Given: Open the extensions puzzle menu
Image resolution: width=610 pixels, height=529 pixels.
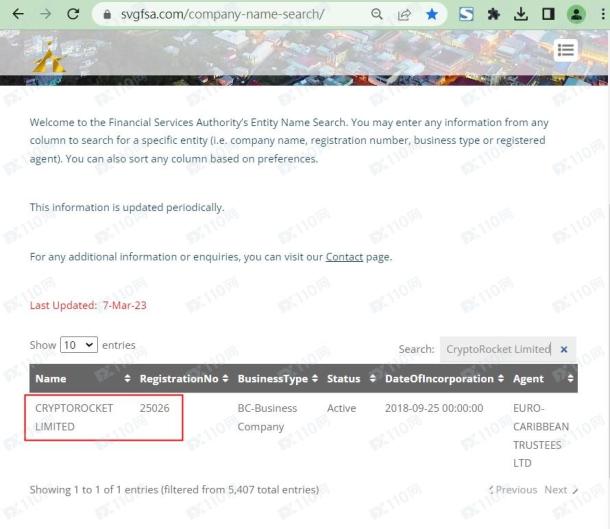Looking at the screenshot, I should point(494,15).
